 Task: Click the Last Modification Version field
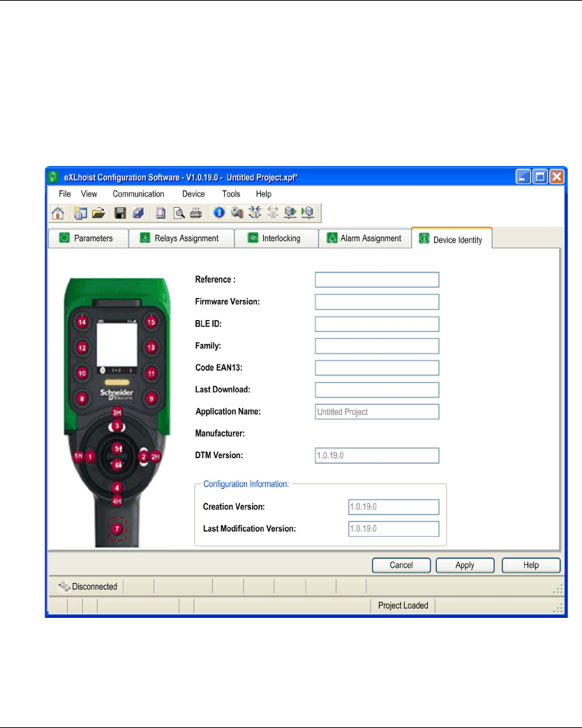coord(394,529)
